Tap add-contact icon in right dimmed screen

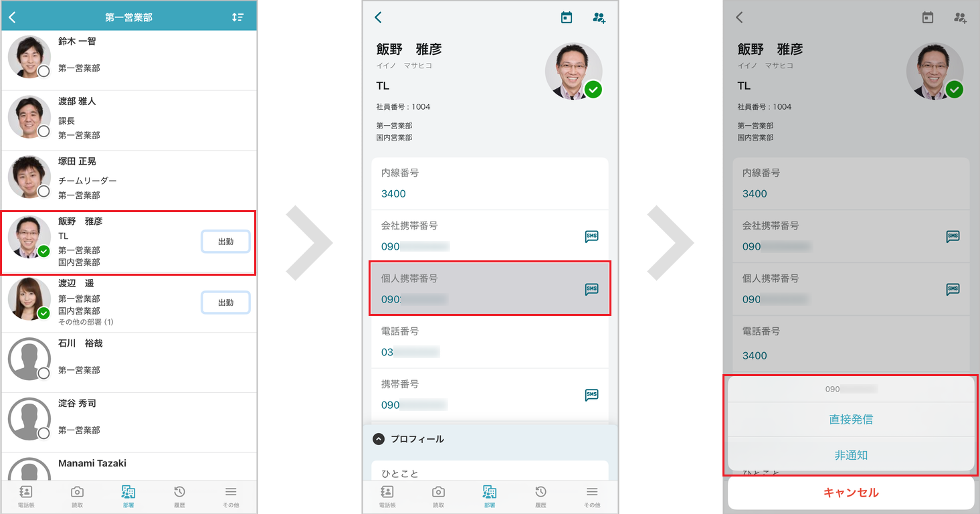click(x=960, y=18)
